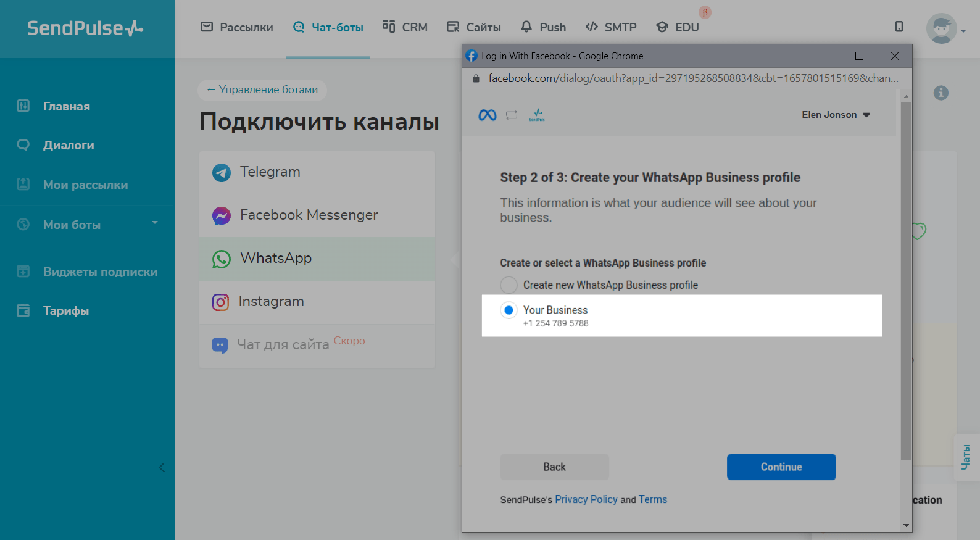
Task: Click the SendPulse logo in sidebar
Action: (85, 28)
